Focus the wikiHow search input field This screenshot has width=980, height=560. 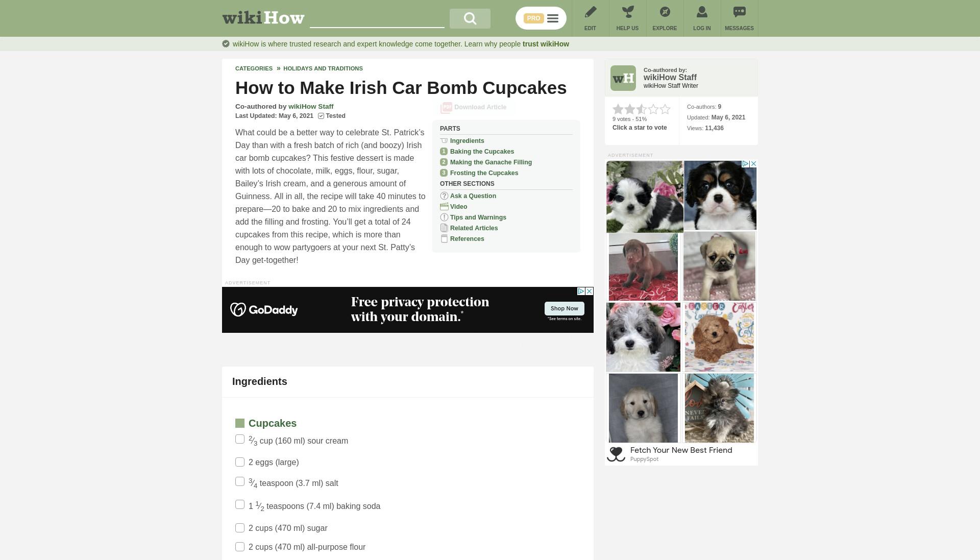(x=377, y=19)
